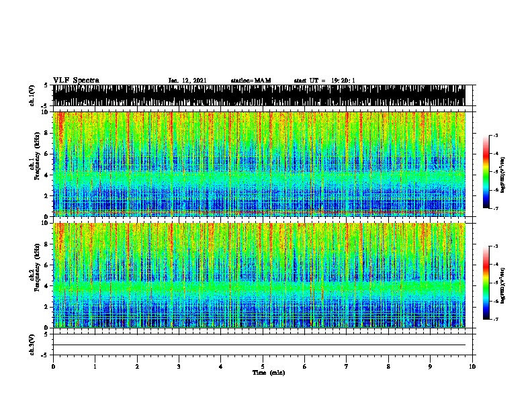Click the "ch.3(V)" axis label
The width and height of the screenshot is (532, 411).
(32, 345)
